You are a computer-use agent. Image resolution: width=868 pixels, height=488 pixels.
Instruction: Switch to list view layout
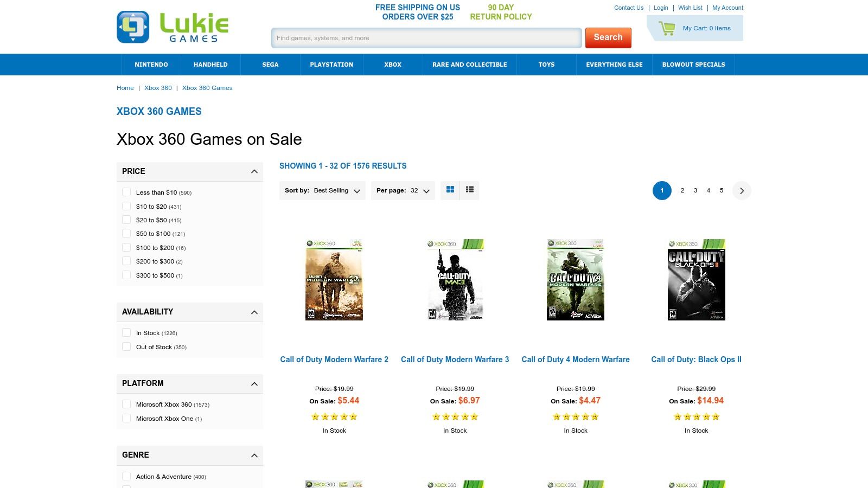[x=470, y=190]
